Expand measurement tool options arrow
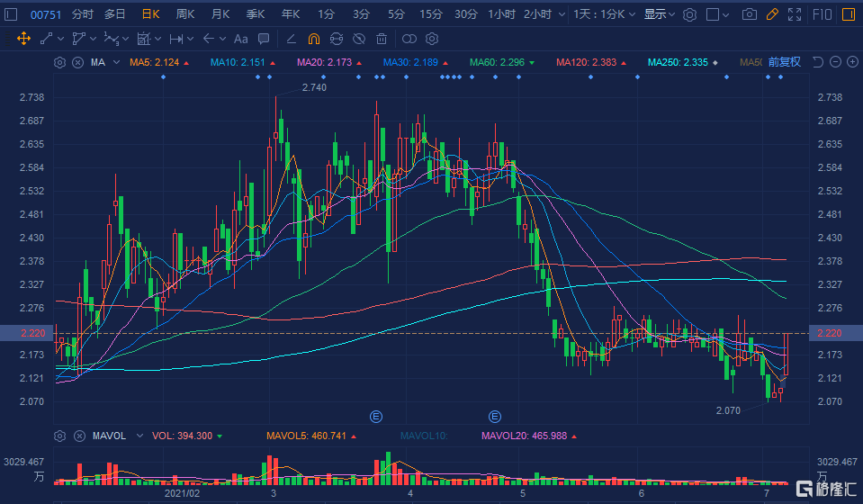This screenshot has height=504, width=863. click(158, 39)
